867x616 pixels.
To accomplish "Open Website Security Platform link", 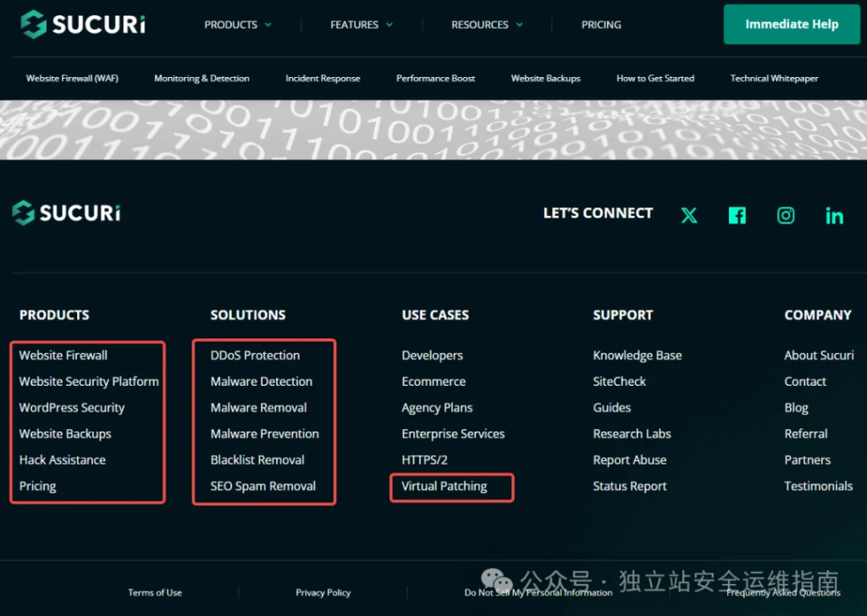I will (89, 382).
